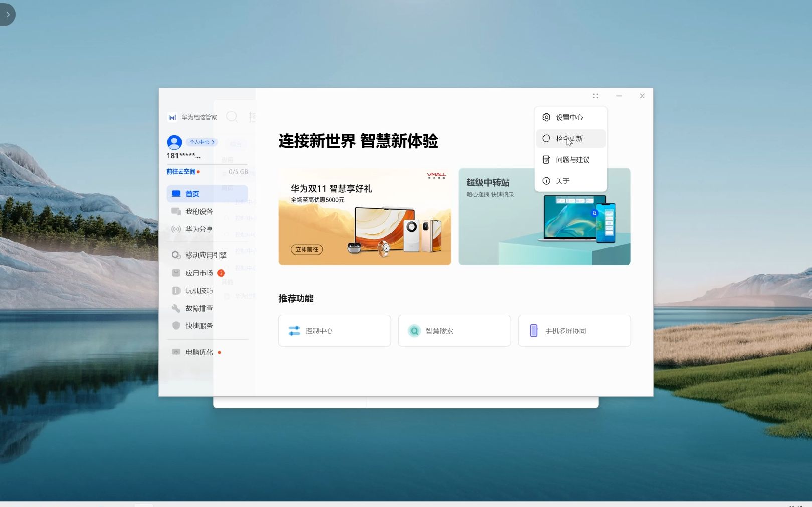
Task: Click the 立即前往 button on the banner
Action: (x=307, y=249)
